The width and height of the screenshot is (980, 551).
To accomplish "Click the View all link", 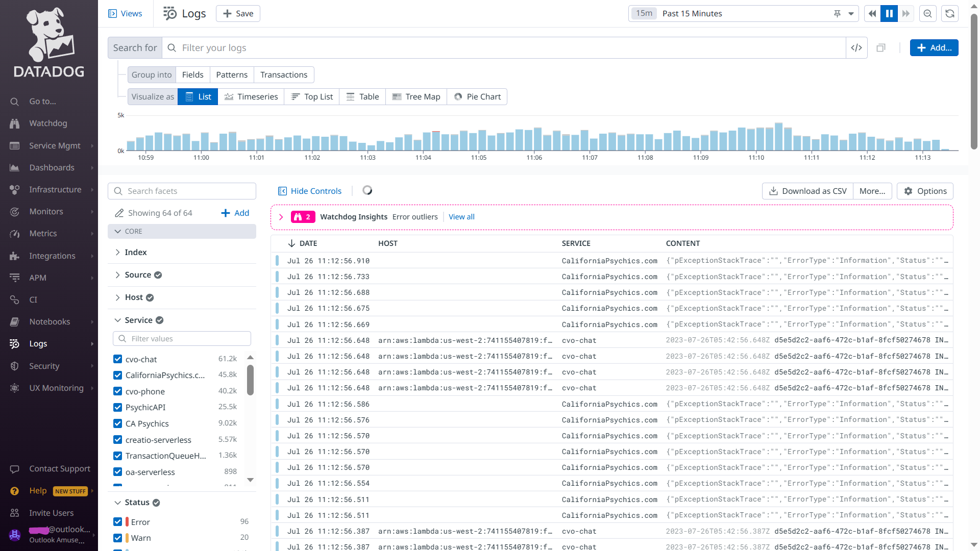I will (x=461, y=217).
